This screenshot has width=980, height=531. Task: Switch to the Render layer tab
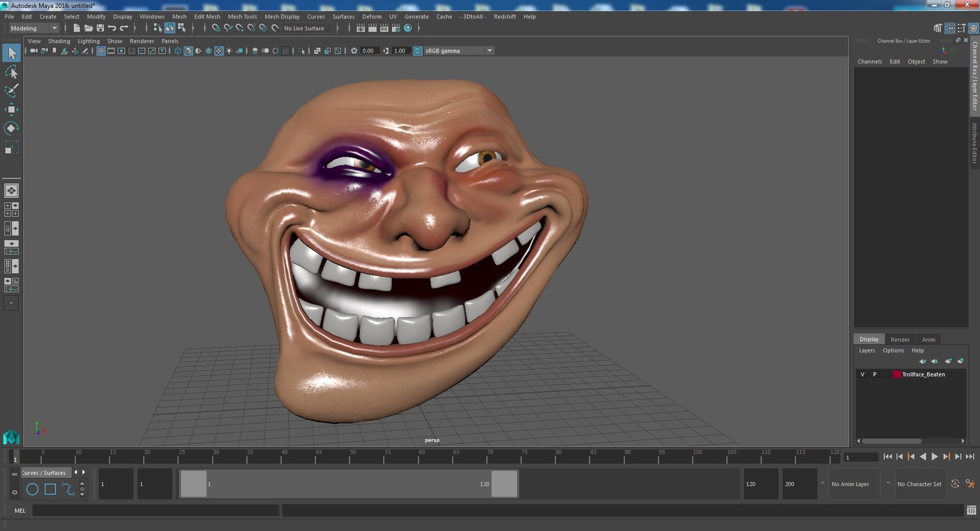click(x=900, y=339)
